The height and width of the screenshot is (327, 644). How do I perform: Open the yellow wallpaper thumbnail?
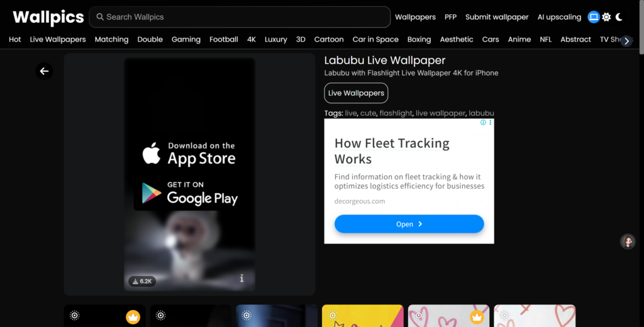(363, 316)
